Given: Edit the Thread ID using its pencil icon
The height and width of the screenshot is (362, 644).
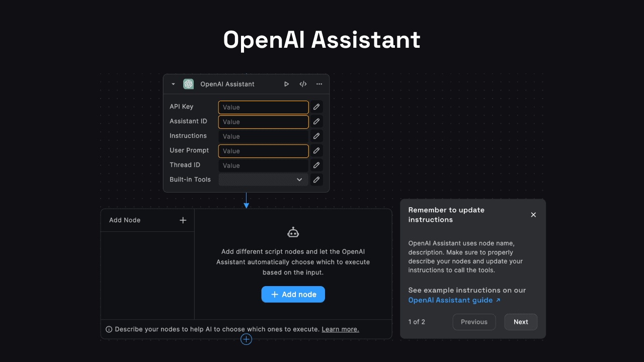Looking at the screenshot, I should pyautogui.click(x=316, y=165).
